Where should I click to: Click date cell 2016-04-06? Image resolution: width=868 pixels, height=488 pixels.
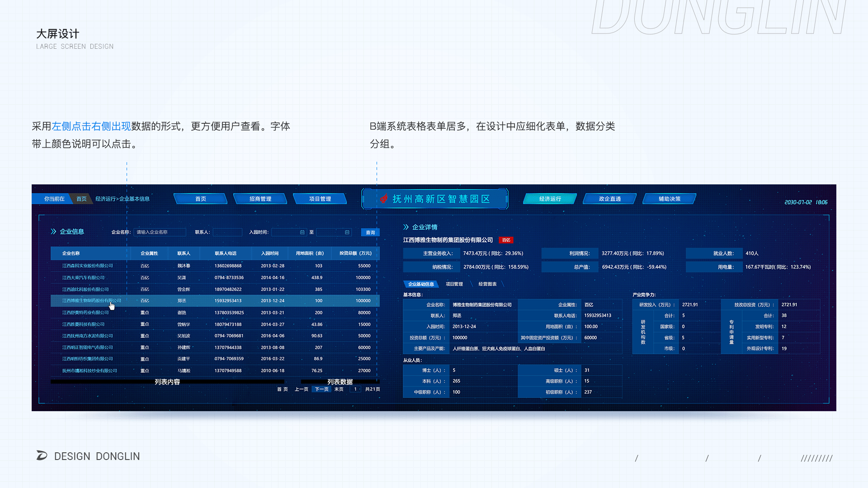[x=273, y=336]
